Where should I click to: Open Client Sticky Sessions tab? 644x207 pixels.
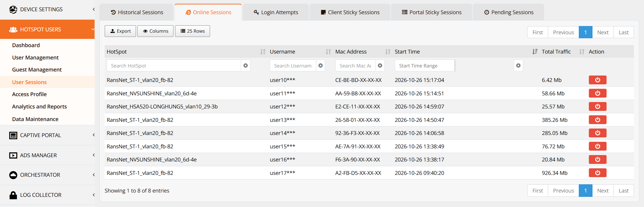click(x=350, y=12)
